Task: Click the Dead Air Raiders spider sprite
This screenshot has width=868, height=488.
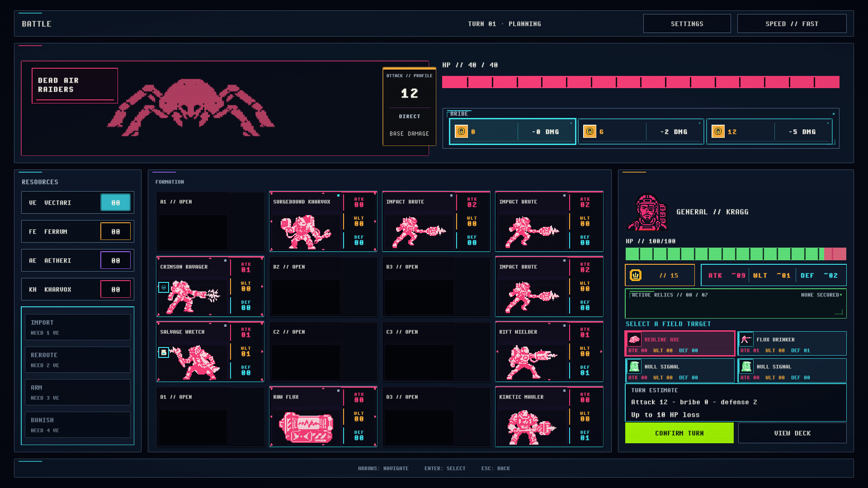Action: (190, 108)
